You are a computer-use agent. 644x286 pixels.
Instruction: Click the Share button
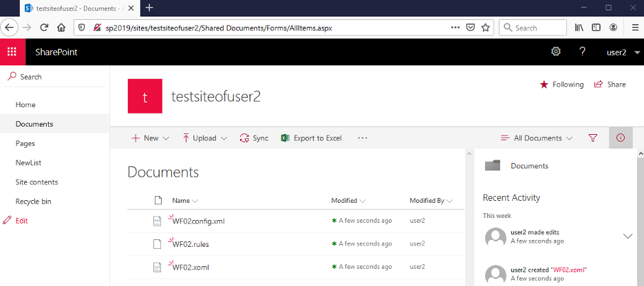point(610,85)
